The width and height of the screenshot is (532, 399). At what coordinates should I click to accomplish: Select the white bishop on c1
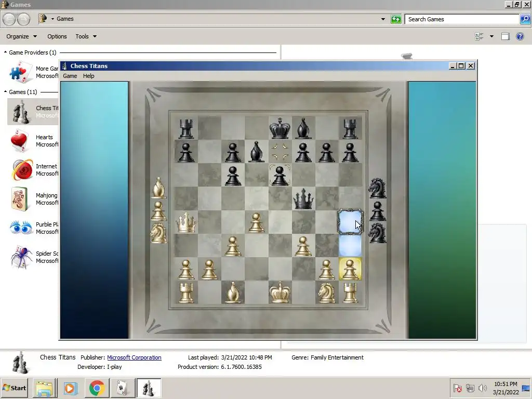pyautogui.click(x=233, y=292)
